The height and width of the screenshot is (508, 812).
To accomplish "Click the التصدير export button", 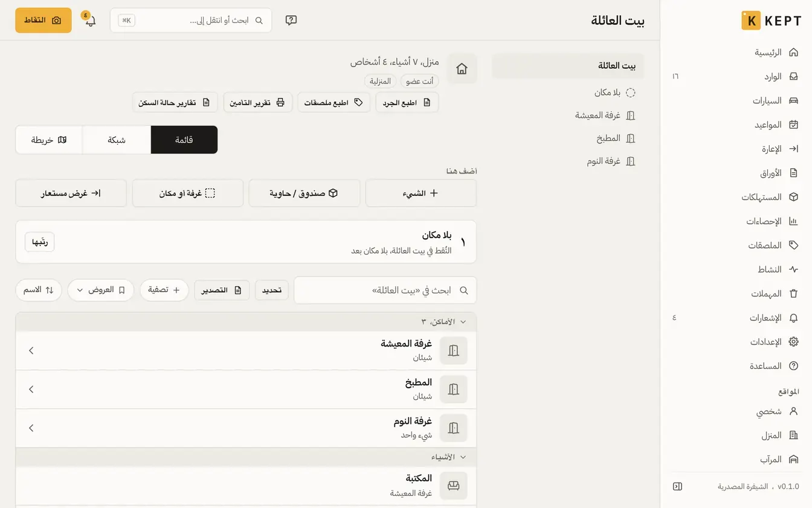I will (x=222, y=290).
